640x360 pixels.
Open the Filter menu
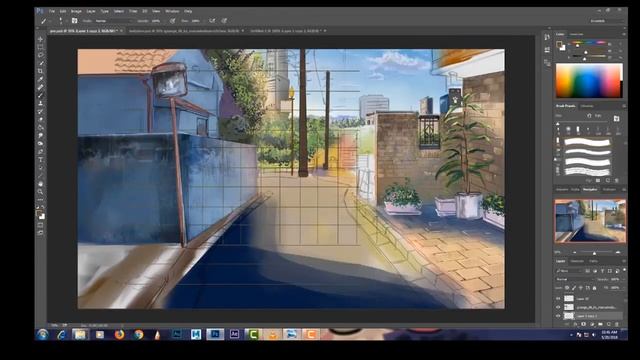133,11
